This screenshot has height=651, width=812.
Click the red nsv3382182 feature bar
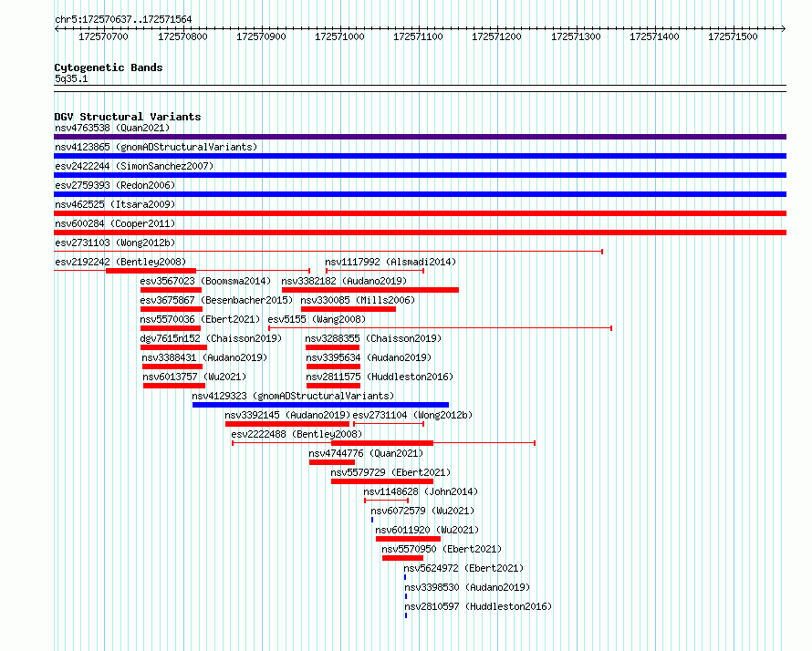click(370, 290)
